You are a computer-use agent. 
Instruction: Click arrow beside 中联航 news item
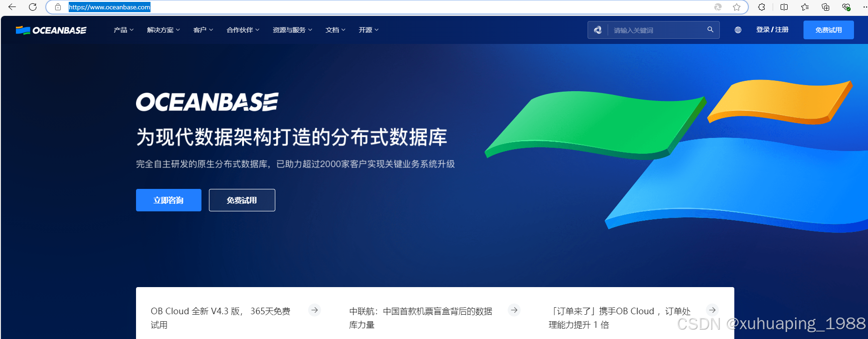pos(514,310)
